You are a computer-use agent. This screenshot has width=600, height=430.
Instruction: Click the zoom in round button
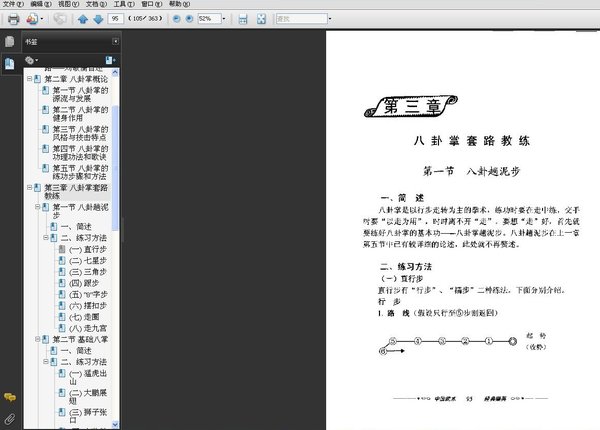click(x=189, y=18)
